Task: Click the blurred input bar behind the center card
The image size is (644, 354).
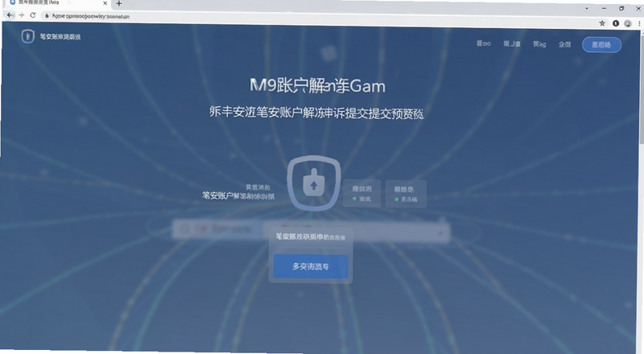Action: [x=311, y=231]
